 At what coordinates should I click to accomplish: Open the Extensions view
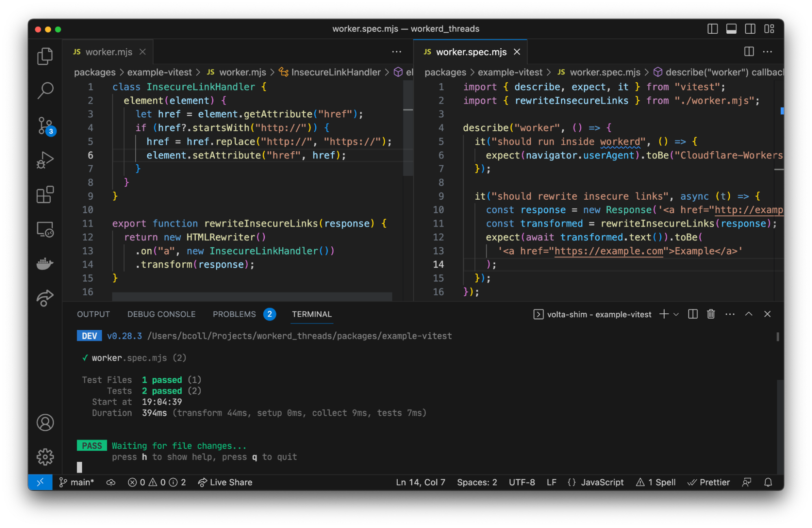coord(45,195)
